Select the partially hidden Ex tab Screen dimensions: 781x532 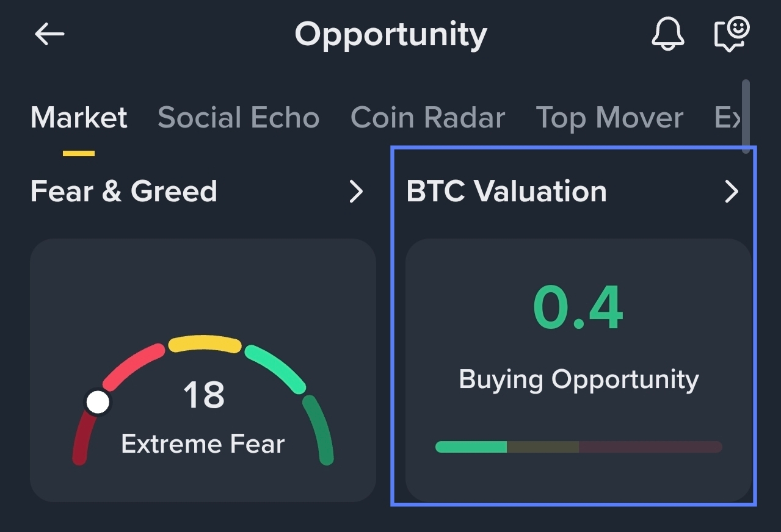tap(728, 117)
